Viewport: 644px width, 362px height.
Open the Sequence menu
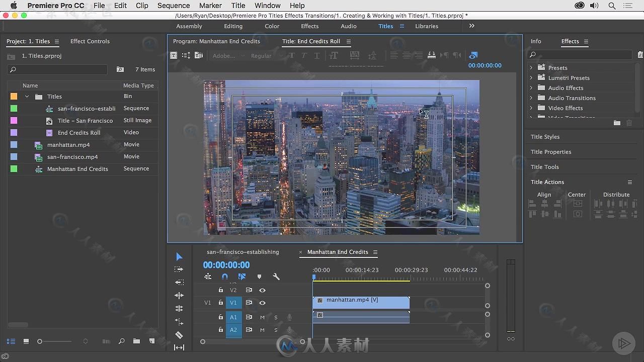[174, 6]
